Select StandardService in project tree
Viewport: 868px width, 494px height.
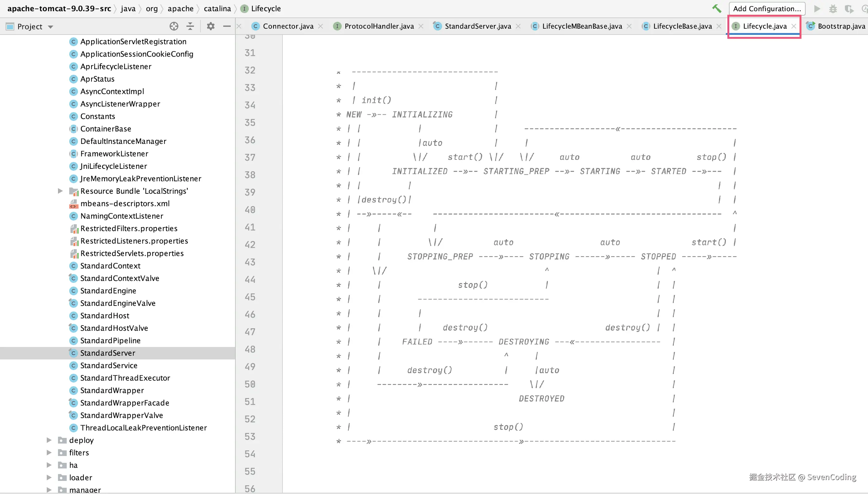tap(109, 365)
